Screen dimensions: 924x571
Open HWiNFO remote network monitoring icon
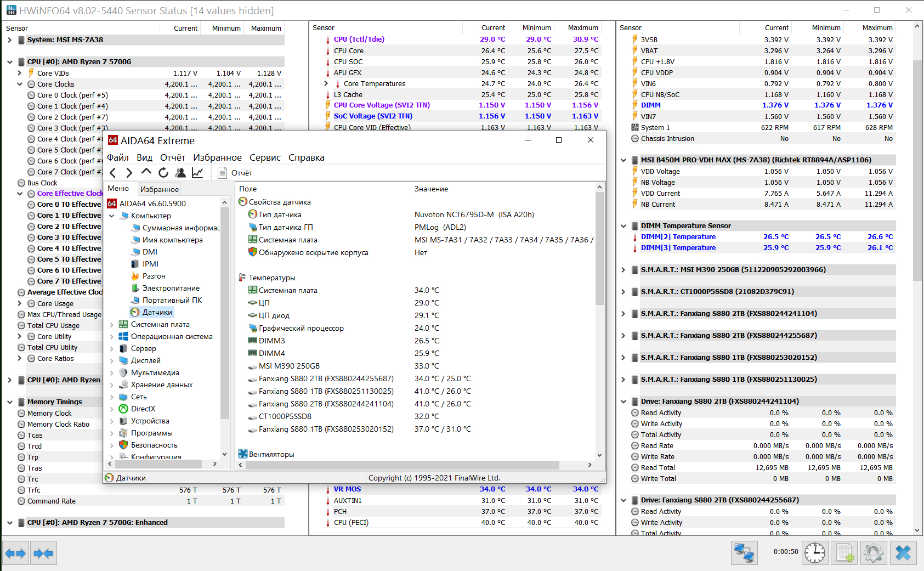click(x=744, y=553)
